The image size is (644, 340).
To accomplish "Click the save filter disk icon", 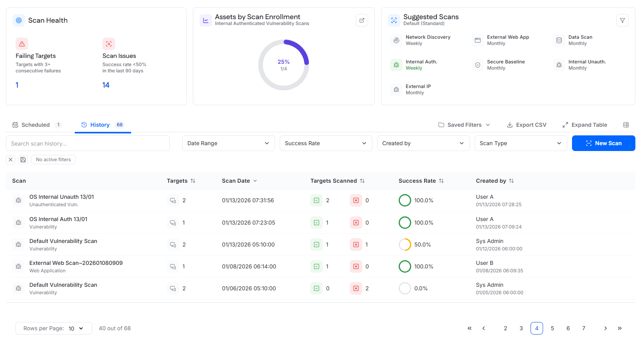I will point(23,160).
